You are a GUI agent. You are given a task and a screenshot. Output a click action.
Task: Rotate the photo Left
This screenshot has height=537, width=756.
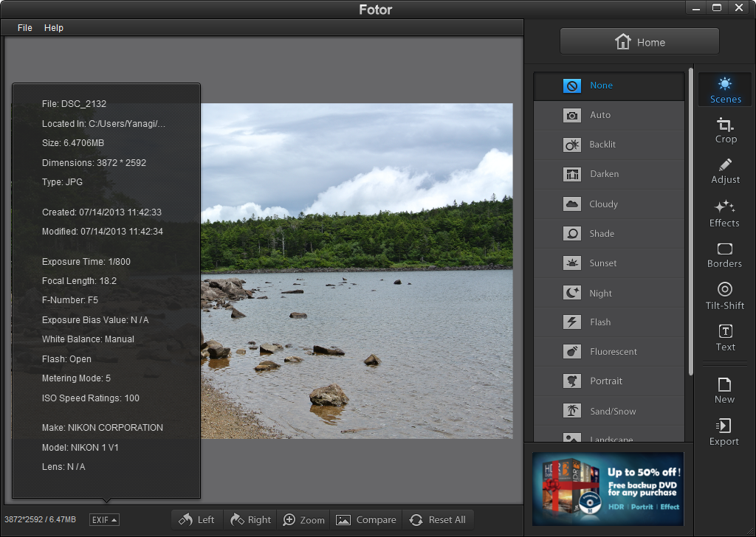coord(196,520)
